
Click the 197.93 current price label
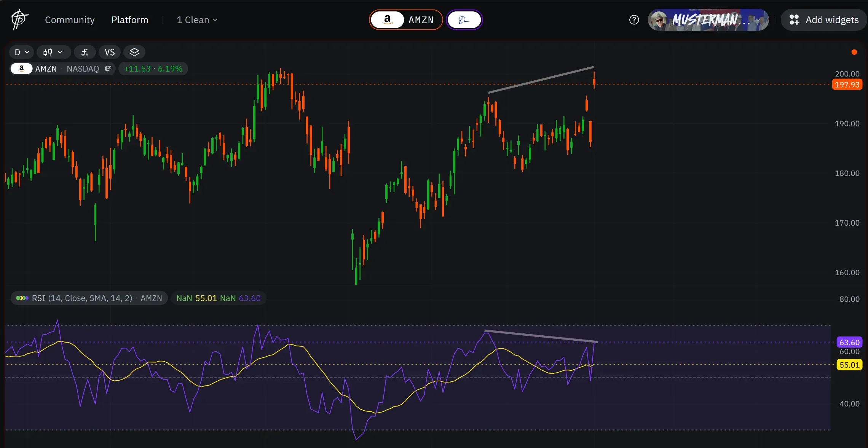point(847,84)
